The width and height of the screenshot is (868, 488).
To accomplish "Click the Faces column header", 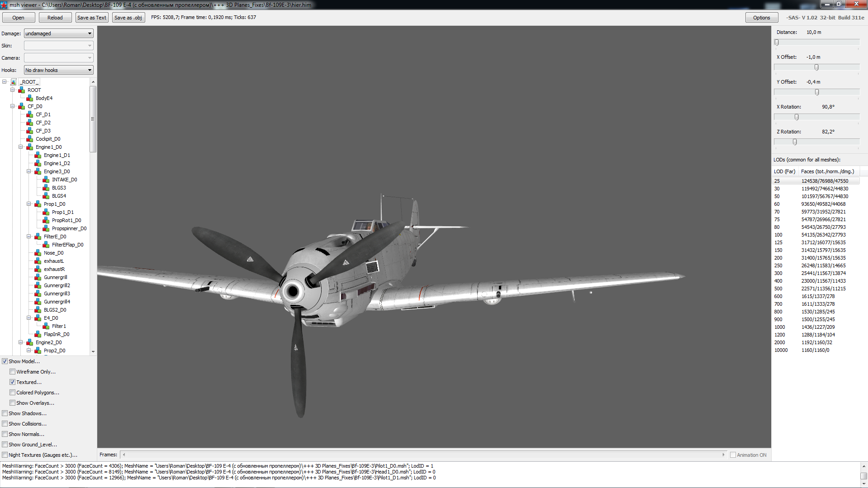I will tap(829, 171).
